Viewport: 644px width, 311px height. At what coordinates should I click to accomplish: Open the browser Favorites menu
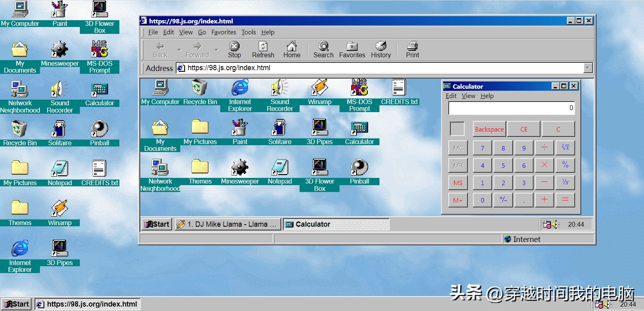[224, 32]
